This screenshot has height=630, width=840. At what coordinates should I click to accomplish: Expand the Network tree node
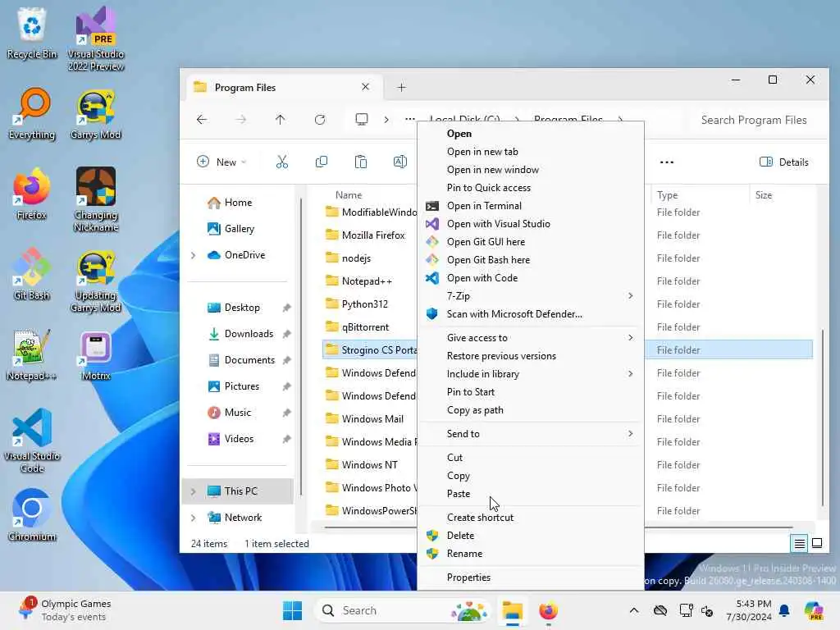[x=194, y=518]
